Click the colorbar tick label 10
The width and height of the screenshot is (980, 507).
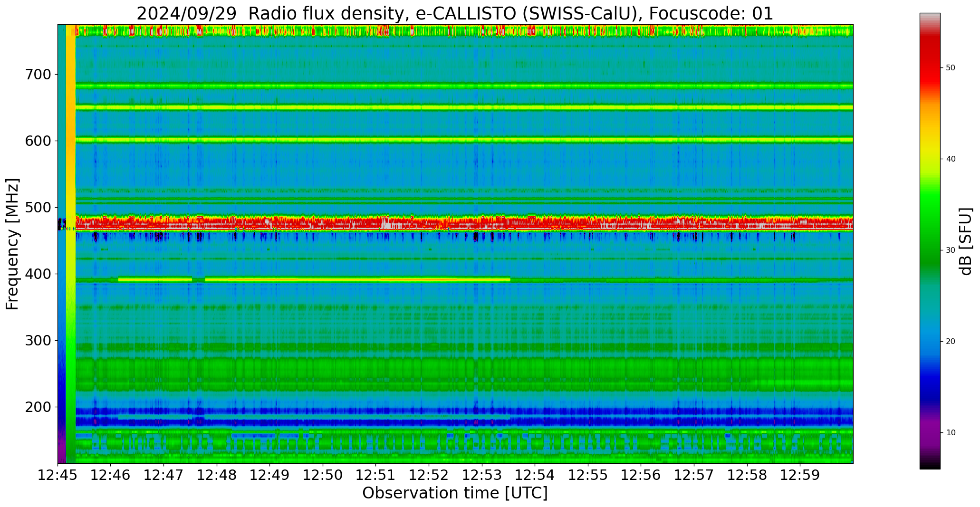click(951, 433)
